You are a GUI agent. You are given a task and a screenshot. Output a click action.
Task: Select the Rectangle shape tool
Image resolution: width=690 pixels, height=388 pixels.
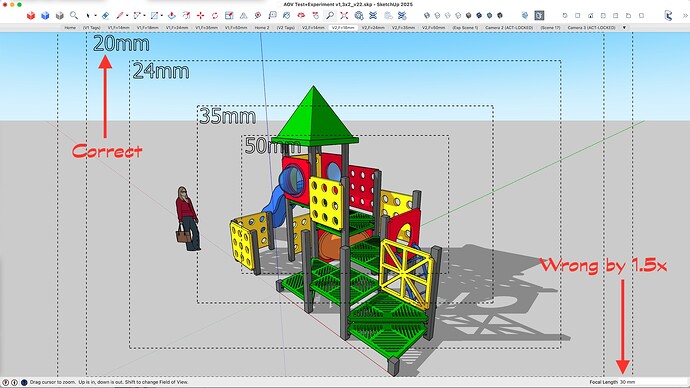(x=154, y=15)
